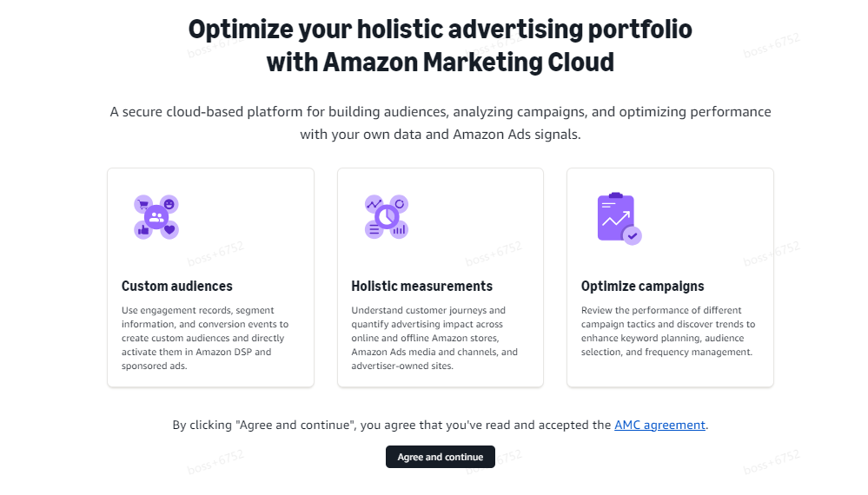Select the Optimize campaigns card heading
This screenshot has width=868, height=495.
point(642,287)
